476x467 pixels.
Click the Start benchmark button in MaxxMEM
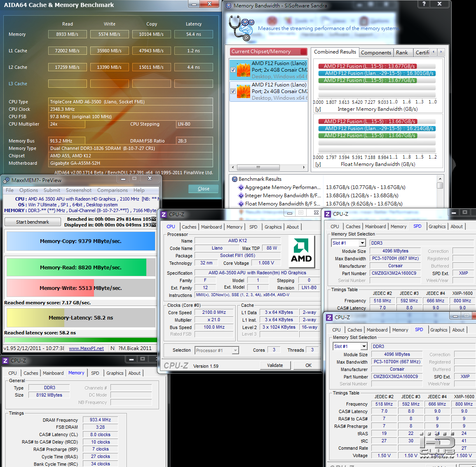(33, 222)
